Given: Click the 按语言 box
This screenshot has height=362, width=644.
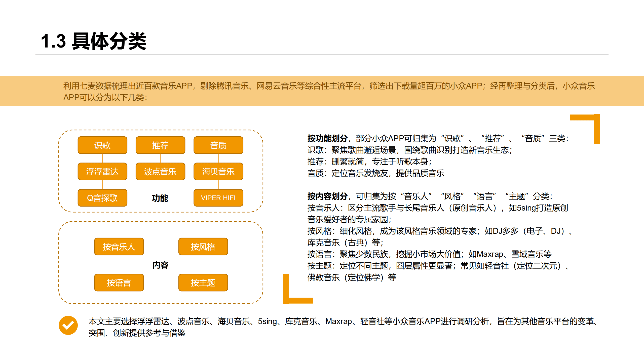Looking at the screenshot, I should coord(119,283).
